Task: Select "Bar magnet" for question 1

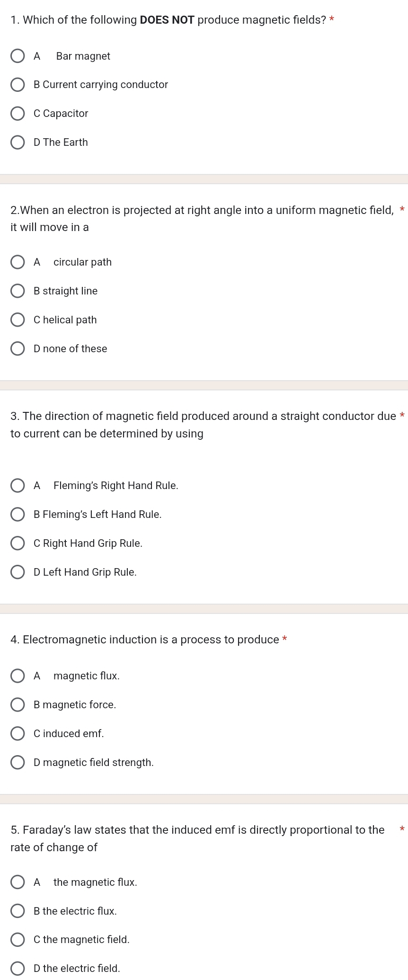Action: pyautogui.click(x=18, y=56)
